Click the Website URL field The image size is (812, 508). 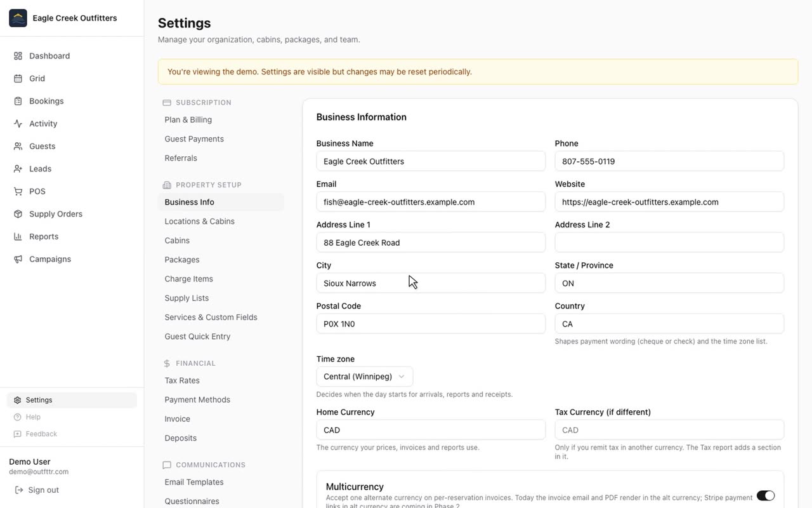pyautogui.click(x=669, y=202)
